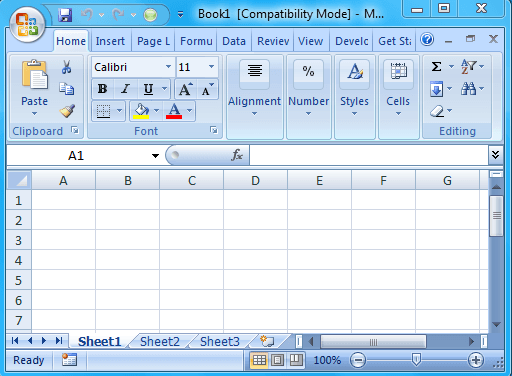This screenshot has height=376, width=512.
Task: Paste clipboard contents with the Paste icon
Action: point(35,75)
